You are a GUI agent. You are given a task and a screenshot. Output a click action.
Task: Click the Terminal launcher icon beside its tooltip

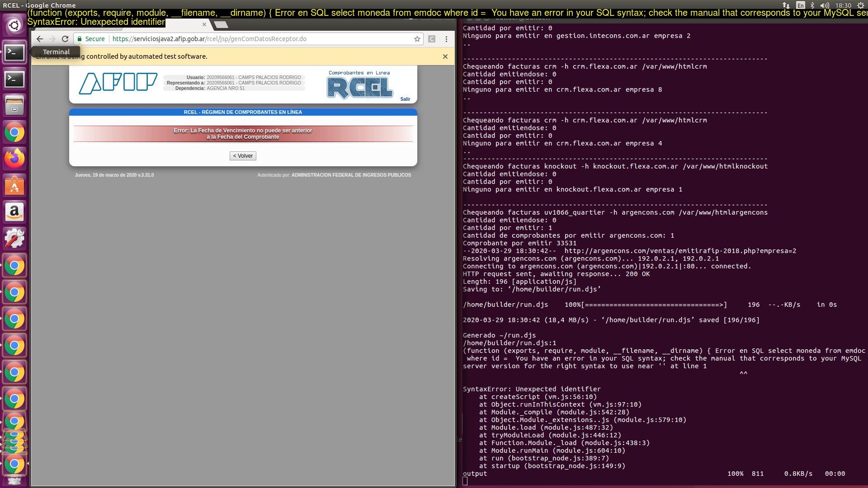[14, 52]
